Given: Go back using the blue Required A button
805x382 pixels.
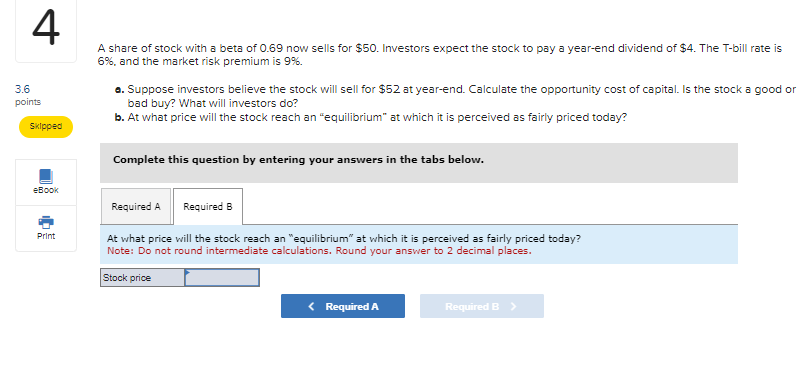Looking at the screenshot, I should (x=342, y=306).
